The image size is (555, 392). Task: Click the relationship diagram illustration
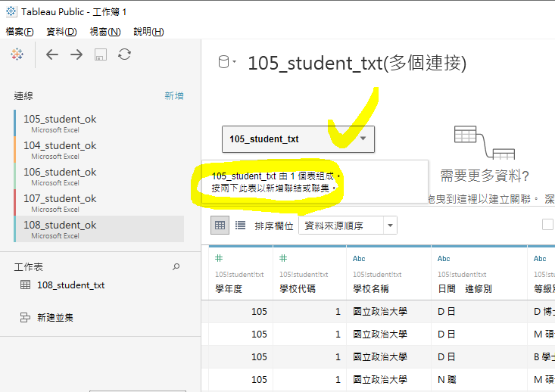click(x=485, y=142)
